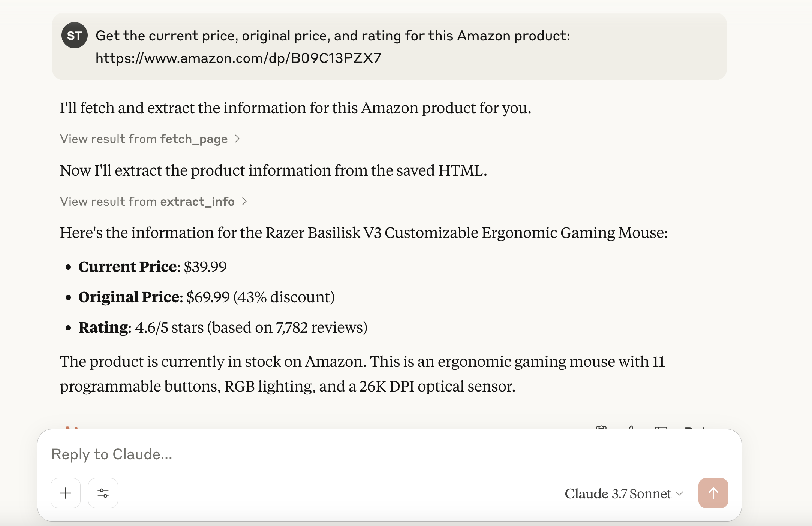Click the ST user avatar

click(x=74, y=36)
